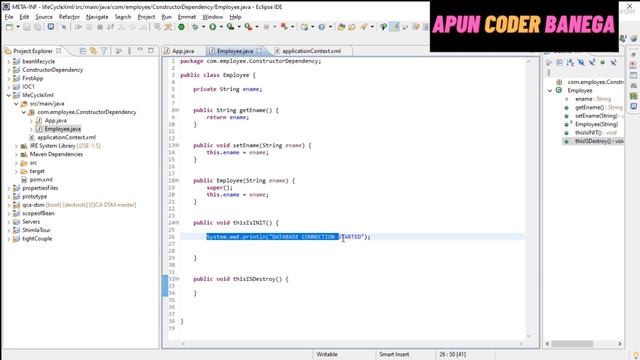Click the Save All toolbar icon

point(38,27)
